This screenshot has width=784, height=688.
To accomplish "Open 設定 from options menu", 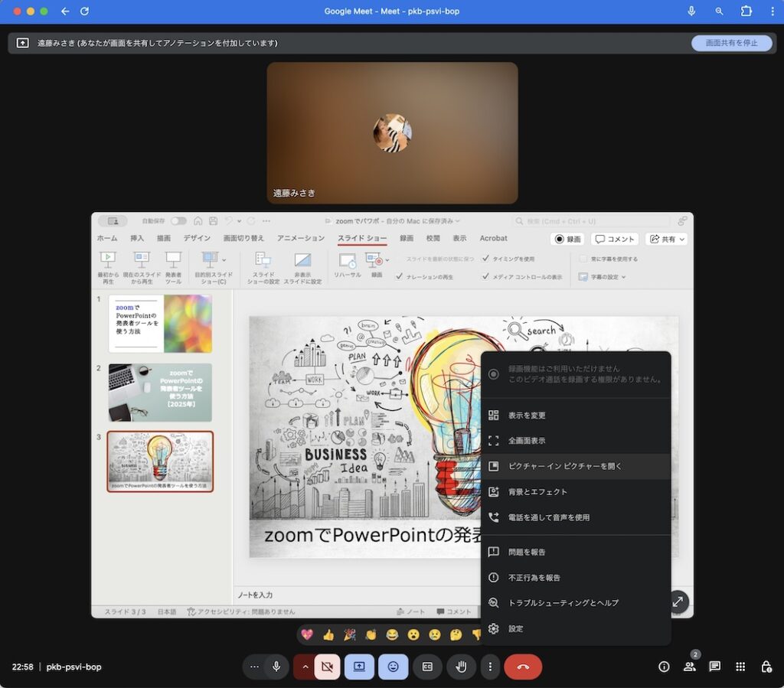I will coord(576,628).
